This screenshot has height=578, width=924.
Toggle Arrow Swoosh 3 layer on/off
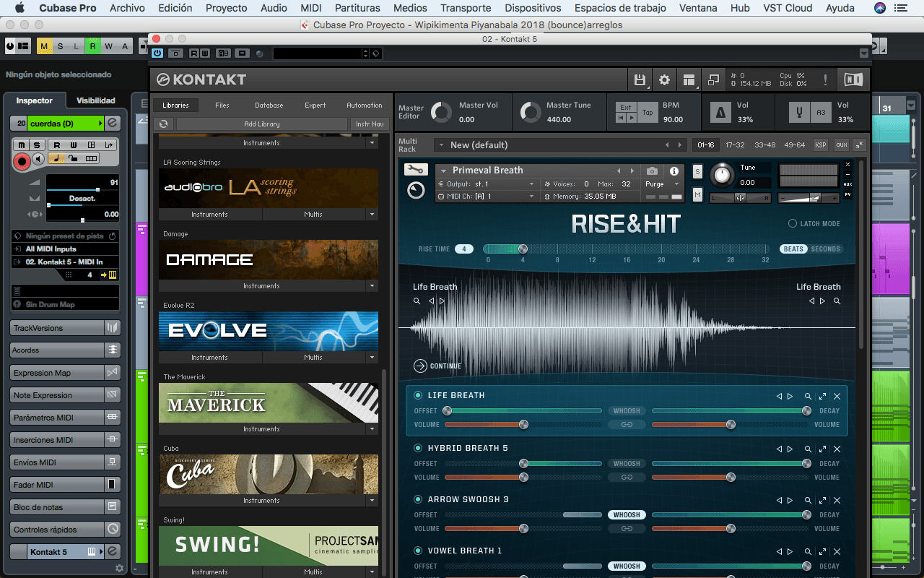point(418,499)
